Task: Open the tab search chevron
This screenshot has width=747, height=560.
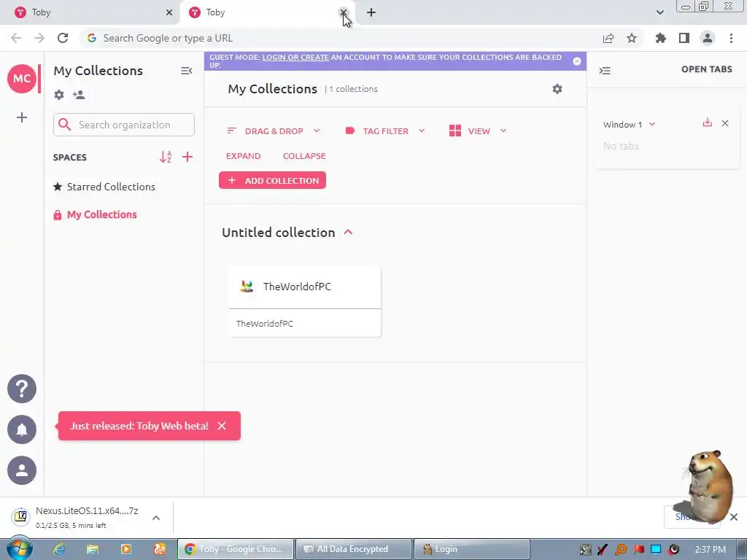Action: 659,12
